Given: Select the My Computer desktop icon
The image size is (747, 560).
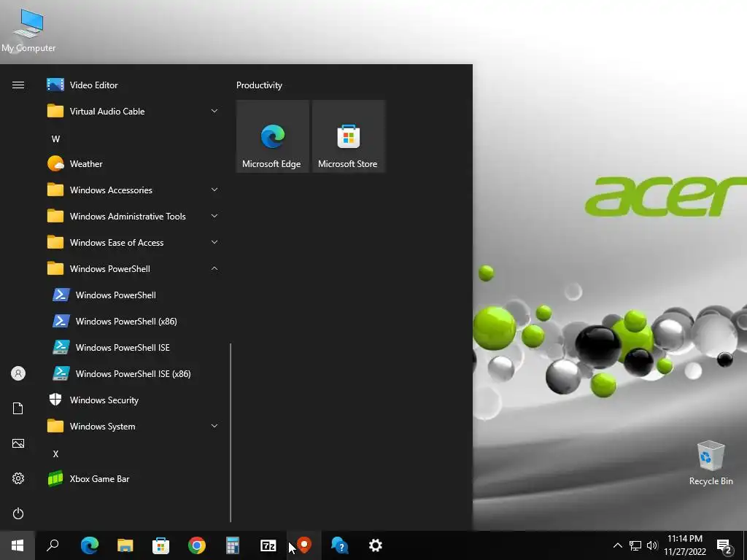Looking at the screenshot, I should coord(28,31).
